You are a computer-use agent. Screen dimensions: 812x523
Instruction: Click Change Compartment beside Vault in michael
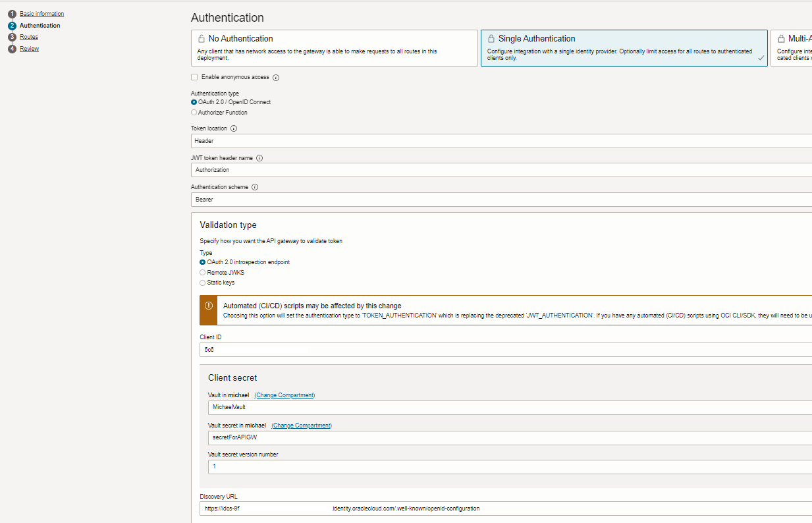point(284,395)
